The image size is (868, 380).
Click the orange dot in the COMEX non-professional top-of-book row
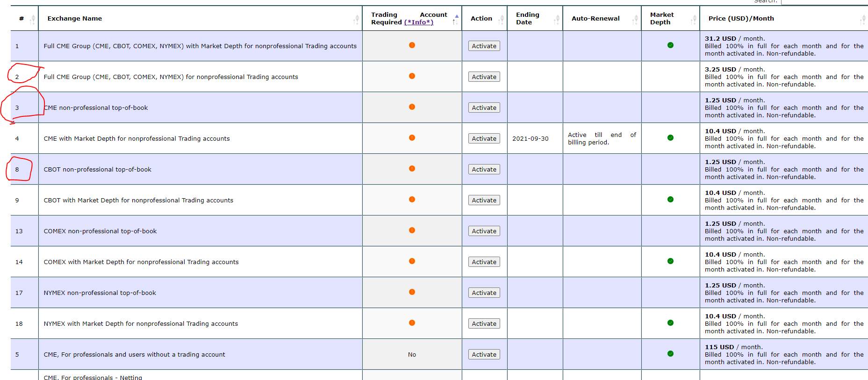[x=412, y=230]
